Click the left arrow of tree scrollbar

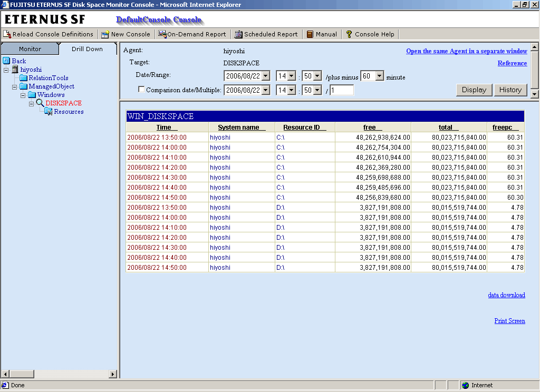[5, 374]
